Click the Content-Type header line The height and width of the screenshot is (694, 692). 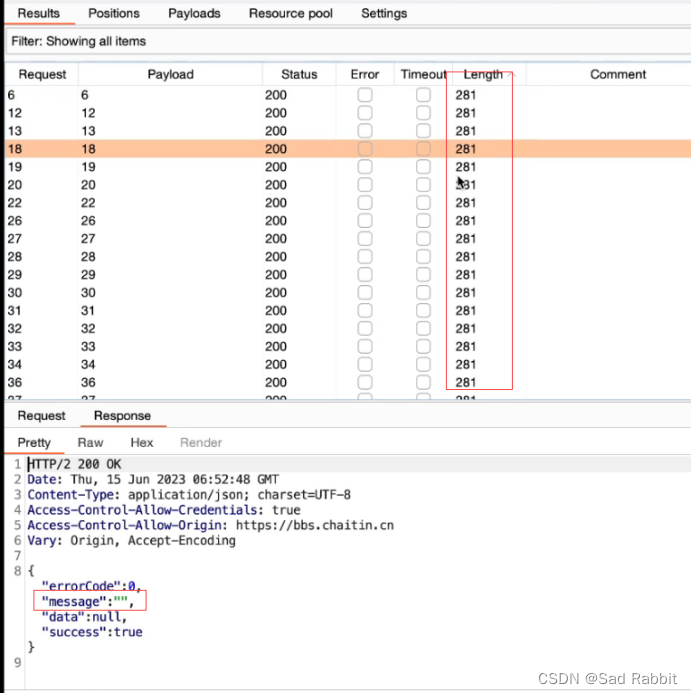pos(189,495)
